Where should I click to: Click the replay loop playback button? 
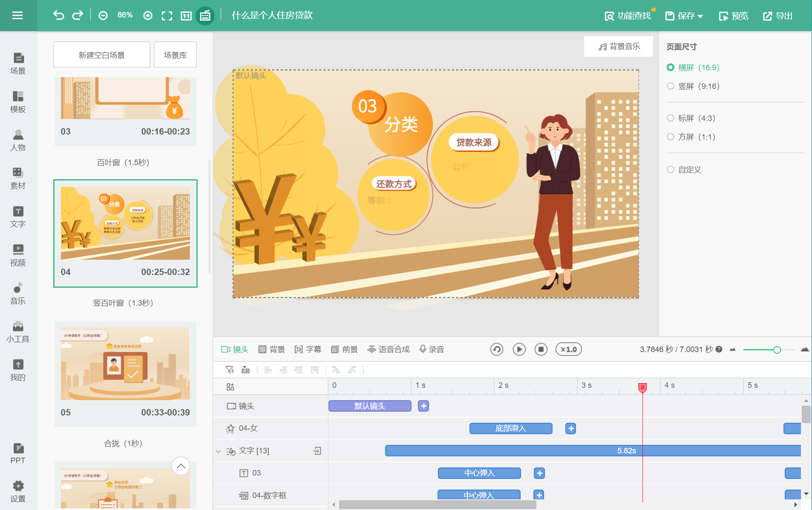496,350
